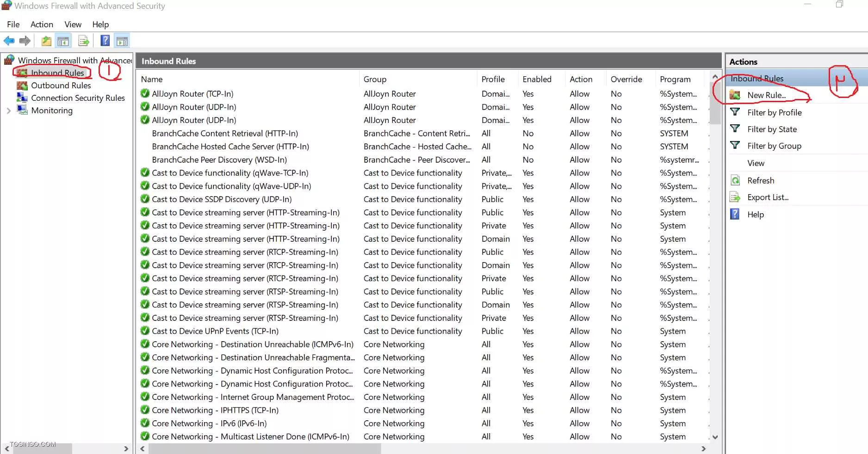This screenshot has height=454, width=868.
Task: Click rules list horizontal scroll left arrow
Action: (143, 448)
